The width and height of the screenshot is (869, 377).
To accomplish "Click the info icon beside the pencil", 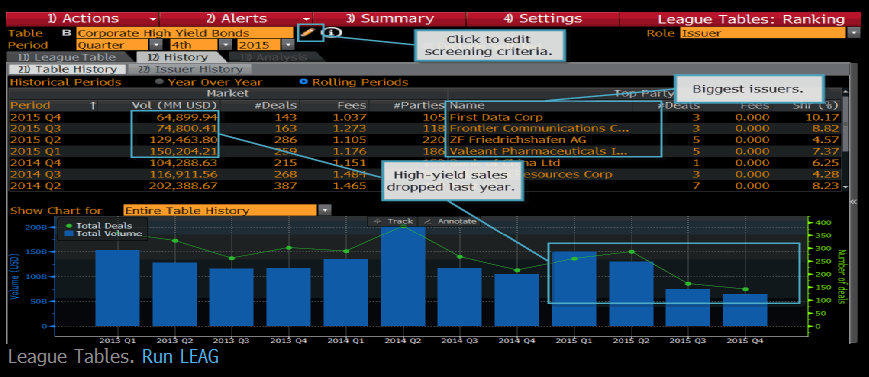I will pos(331,33).
